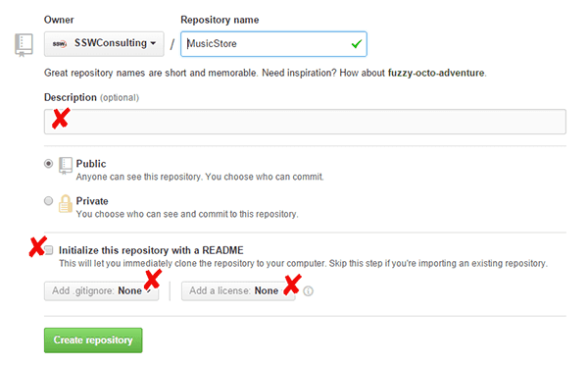The height and width of the screenshot is (365, 588).
Task: Select the Public radio button
Action: [x=48, y=164]
